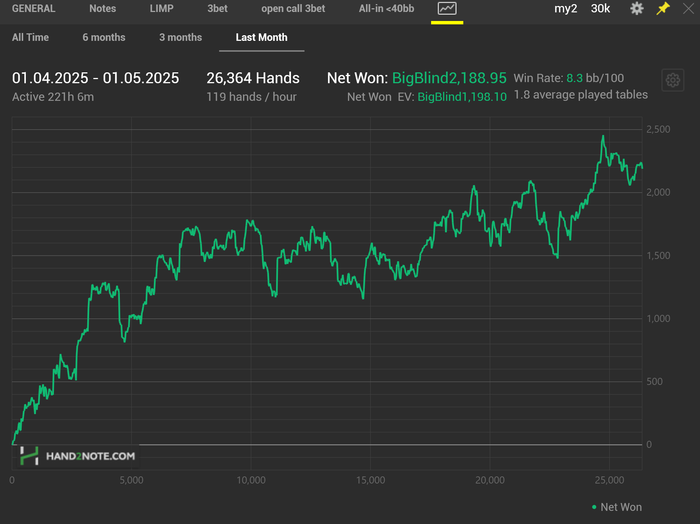Select the LIMP tab
The image size is (700, 524).
tap(162, 8)
